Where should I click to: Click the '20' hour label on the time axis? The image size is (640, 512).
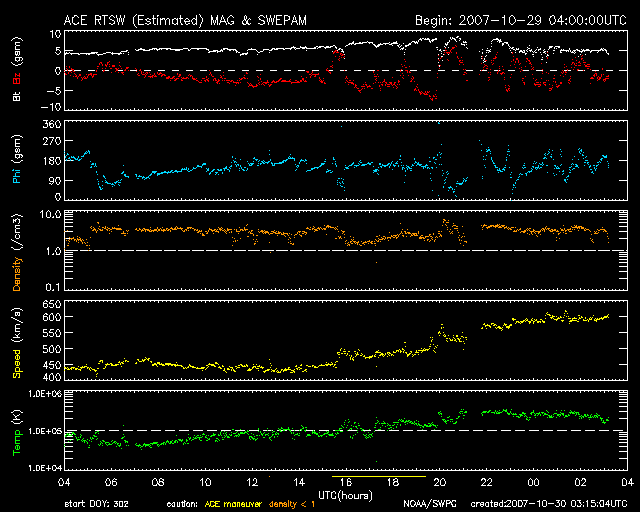tap(440, 482)
